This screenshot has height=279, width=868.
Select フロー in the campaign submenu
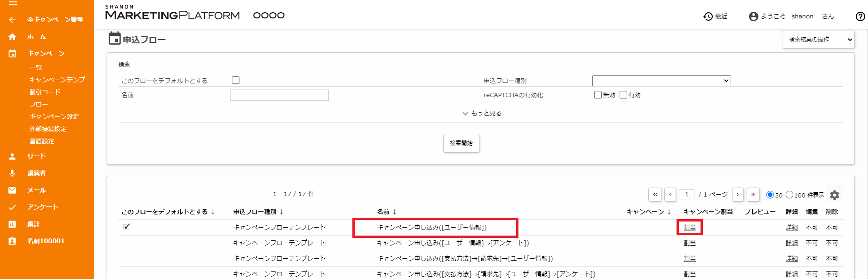click(39, 105)
